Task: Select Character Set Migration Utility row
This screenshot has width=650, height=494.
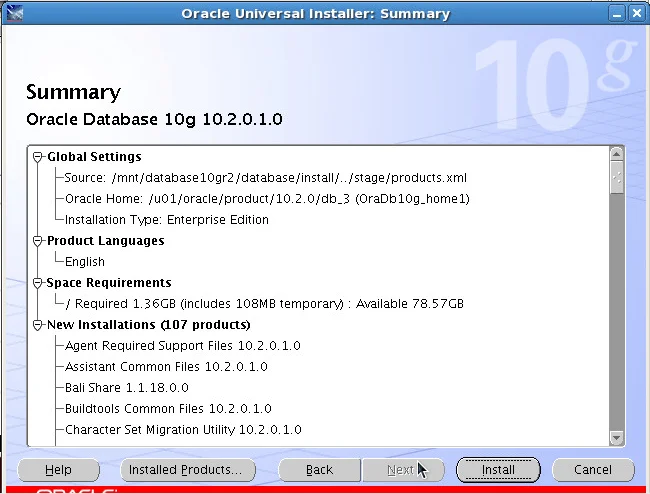Action: 183,430
